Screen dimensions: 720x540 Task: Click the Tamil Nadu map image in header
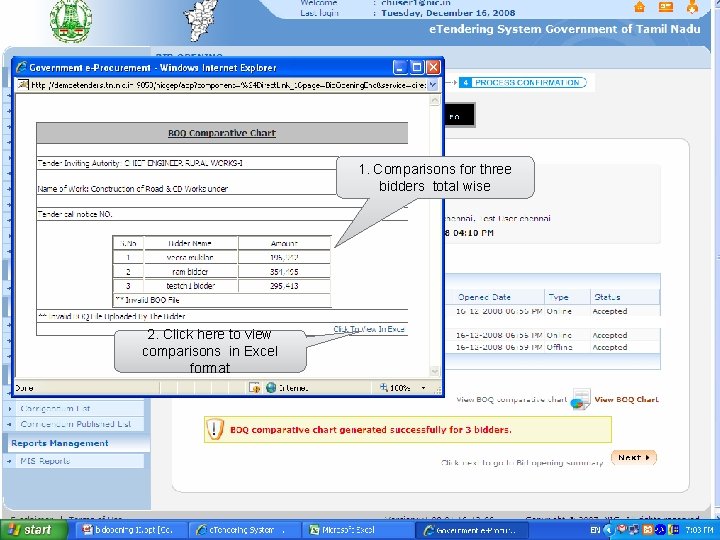pyautogui.click(x=201, y=20)
